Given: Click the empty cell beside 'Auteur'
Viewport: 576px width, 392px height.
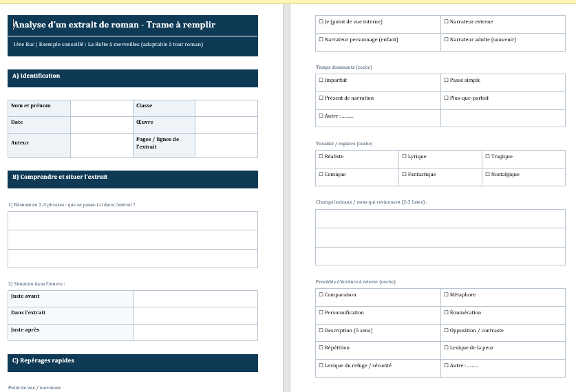Looking at the screenshot, I should (102, 145).
